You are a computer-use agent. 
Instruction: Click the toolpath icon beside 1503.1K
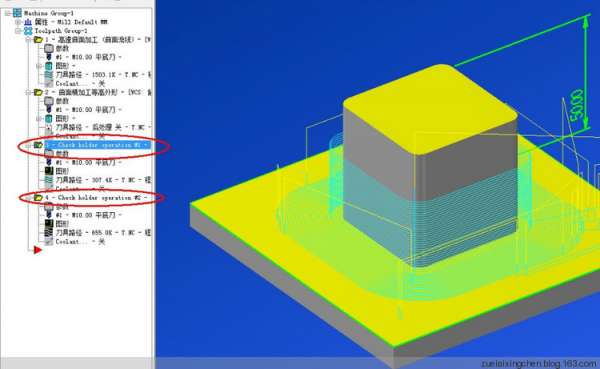tap(49, 75)
